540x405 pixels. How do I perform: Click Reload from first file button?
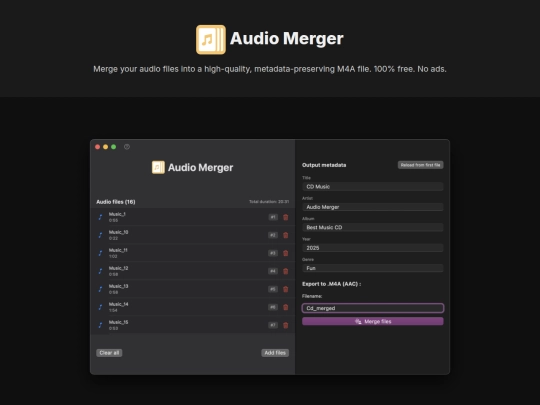point(420,165)
